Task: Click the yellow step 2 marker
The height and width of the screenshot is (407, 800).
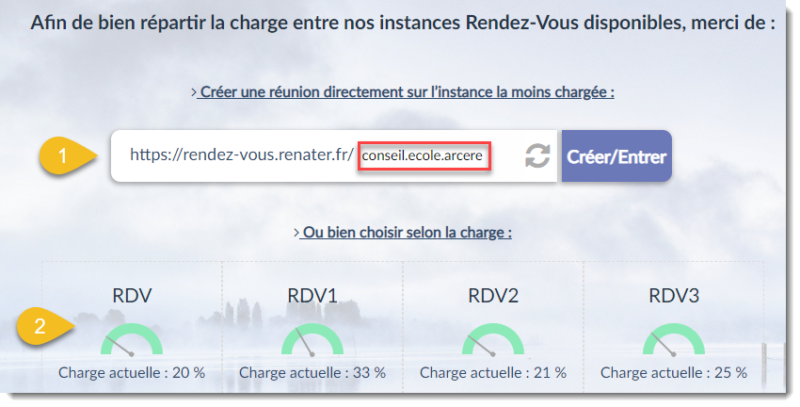Action: 42,326
